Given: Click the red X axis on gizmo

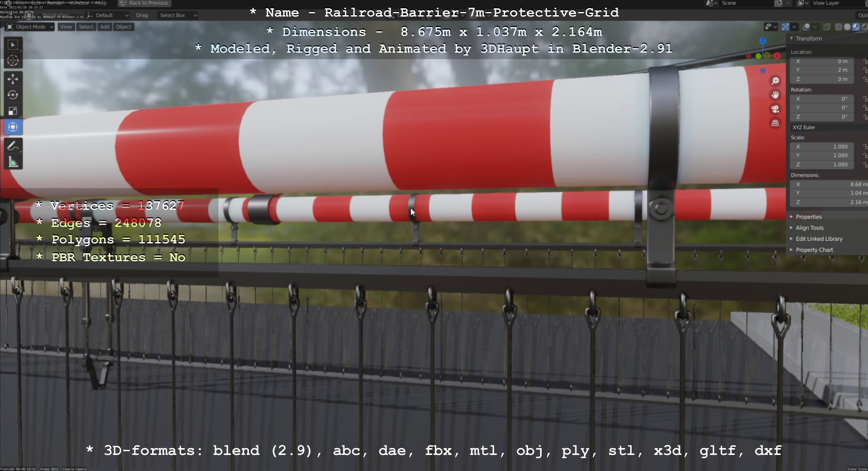Looking at the screenshot, I should [777, 56].
